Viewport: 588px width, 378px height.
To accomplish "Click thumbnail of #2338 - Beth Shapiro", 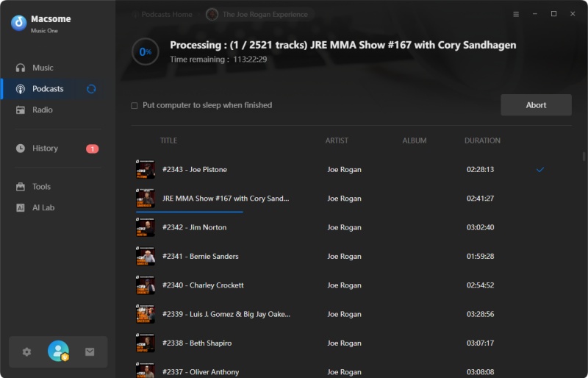I will point(146,343).
